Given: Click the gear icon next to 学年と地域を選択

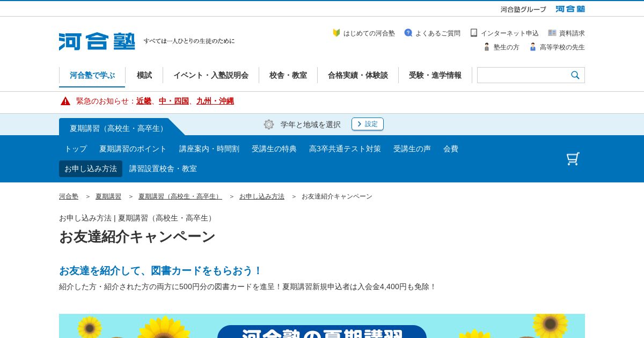Looking at the screenshot, I should pos(269,124).
